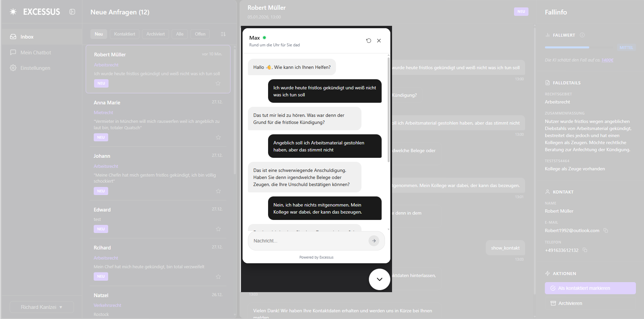Restart the Max chatbot conversation
The image size is (644, 319).
369,41
